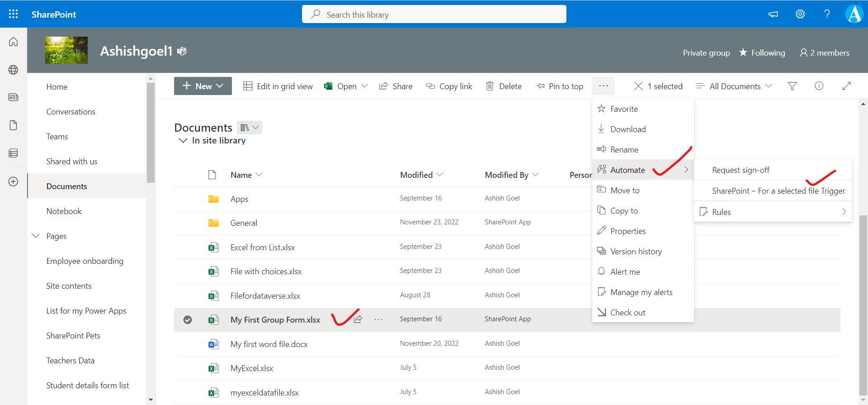
Task: Open the Site contents navigation link
Action: pos(69,286)
